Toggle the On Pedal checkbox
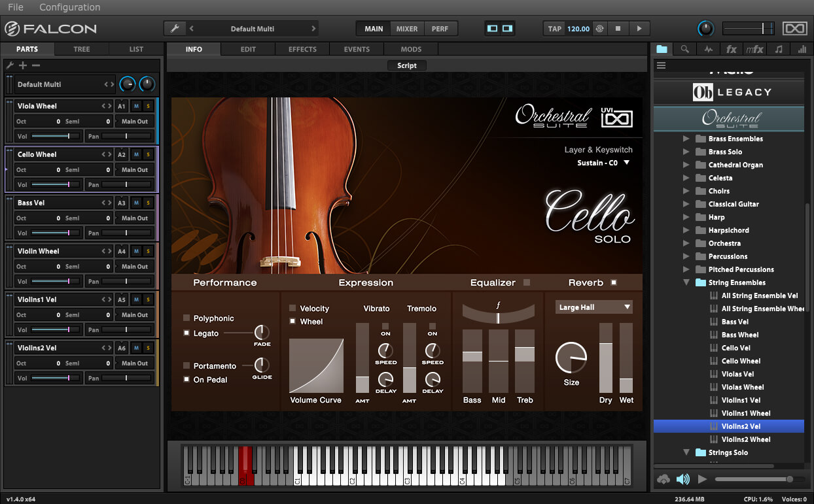This screenshot has width=814, height=504. [x=186, y=379]
